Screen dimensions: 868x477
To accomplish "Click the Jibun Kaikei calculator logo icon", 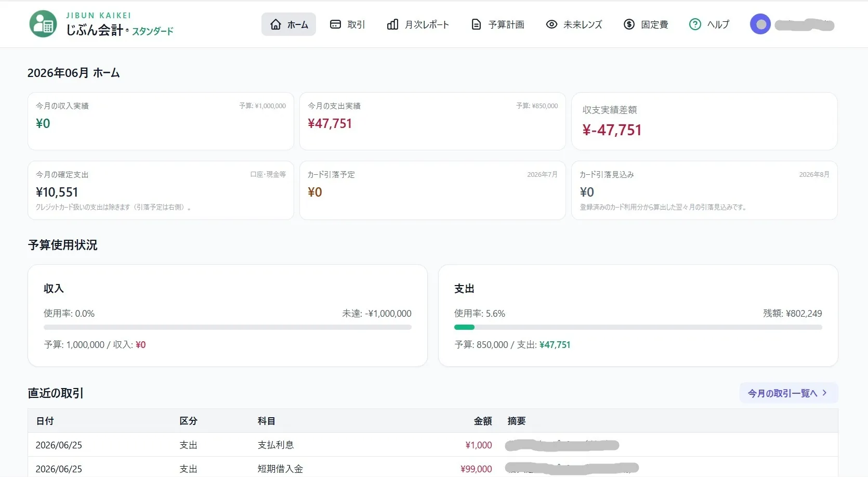I will coord(43,24).
